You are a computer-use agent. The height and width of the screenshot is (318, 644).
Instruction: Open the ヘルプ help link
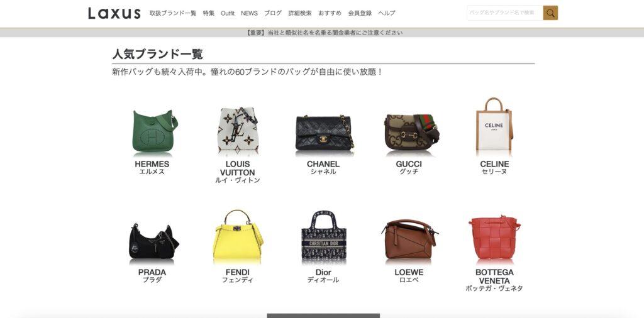[x=387, y=13]
